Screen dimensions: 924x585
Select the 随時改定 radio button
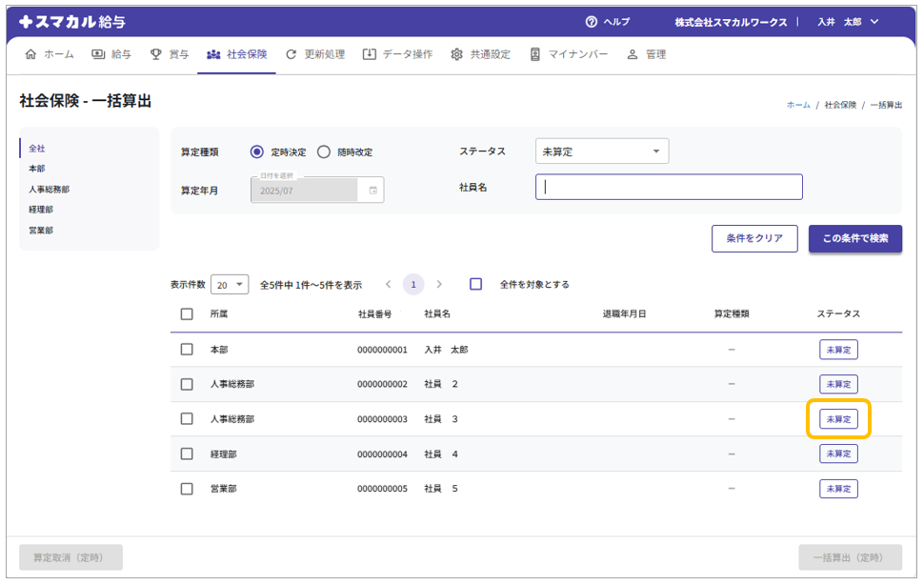tap(324, 151)
